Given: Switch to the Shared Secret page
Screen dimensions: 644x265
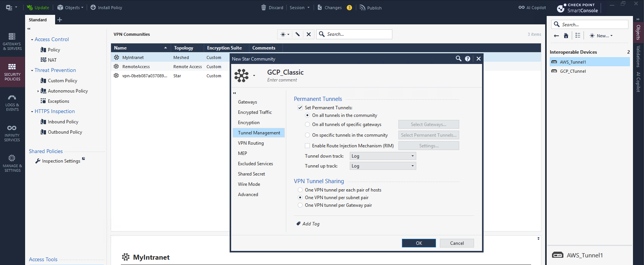Looking at the screenshot, I should point(251,174).
